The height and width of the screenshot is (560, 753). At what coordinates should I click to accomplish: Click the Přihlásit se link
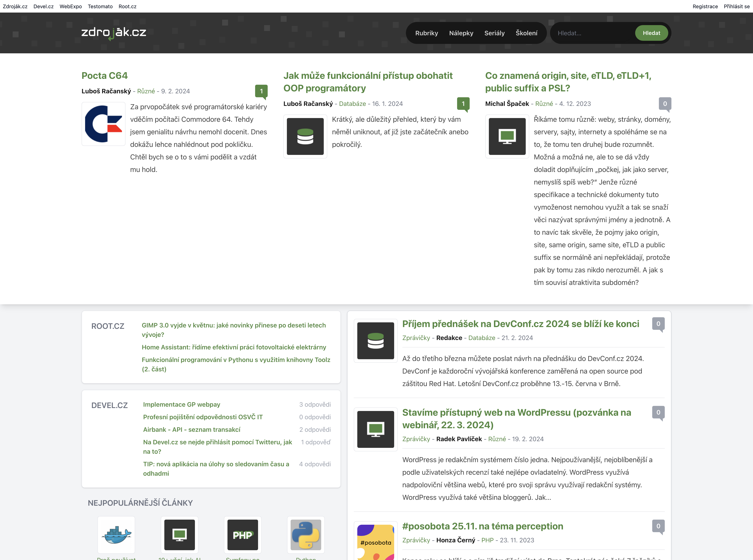pos(737,6)
